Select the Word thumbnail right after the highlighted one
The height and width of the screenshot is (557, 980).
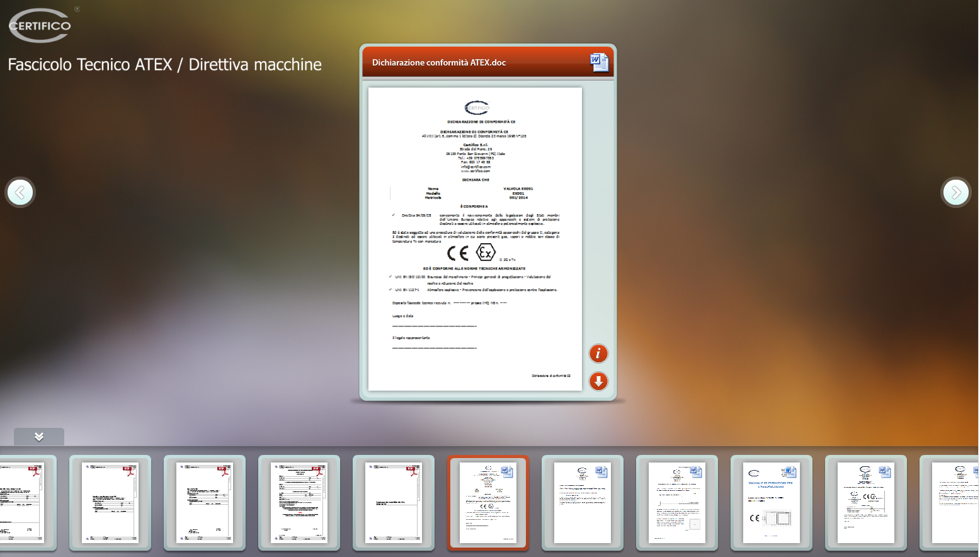(582, 503)
